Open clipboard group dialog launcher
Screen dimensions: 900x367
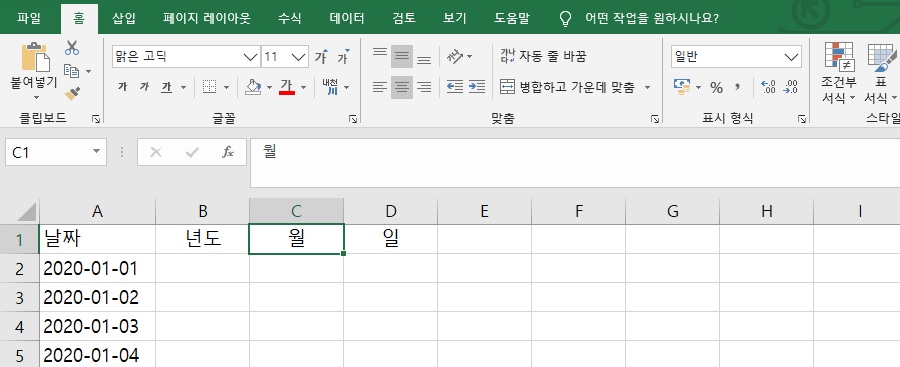tap(96, 119)
